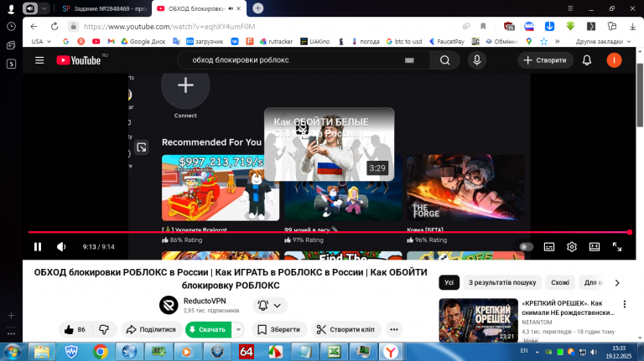644x361 pixels.
Task: Open Excel from the taskbar
Action: tap(334, 352)
